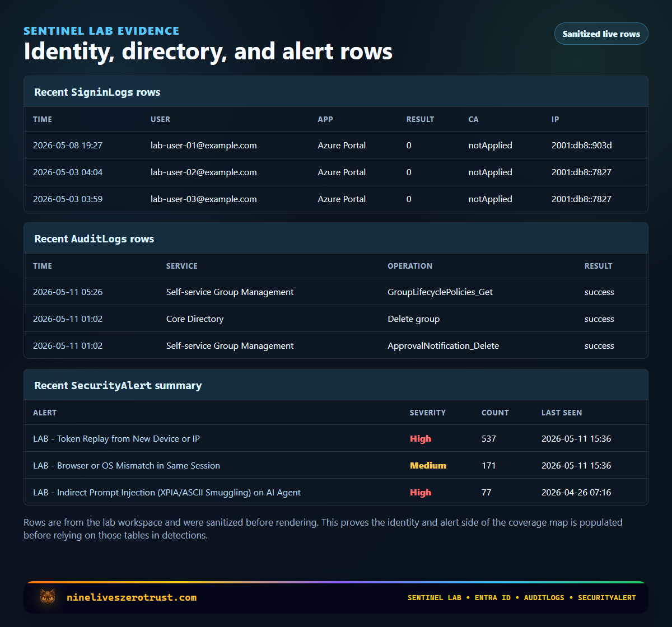Click the USER column header in SigninLogs
The width and height of the screenshot is (672, 627).
pyautogui.click(x=160, y=119)
